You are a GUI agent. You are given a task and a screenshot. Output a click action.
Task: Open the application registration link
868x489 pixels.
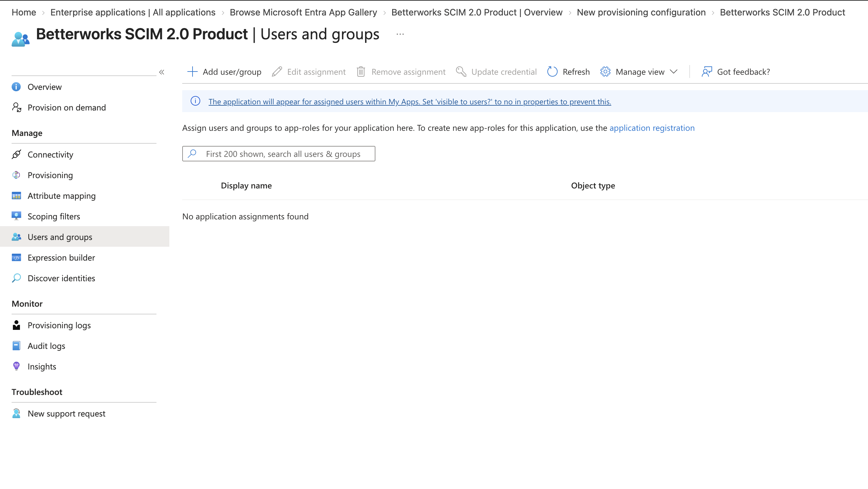pos(652,128)
